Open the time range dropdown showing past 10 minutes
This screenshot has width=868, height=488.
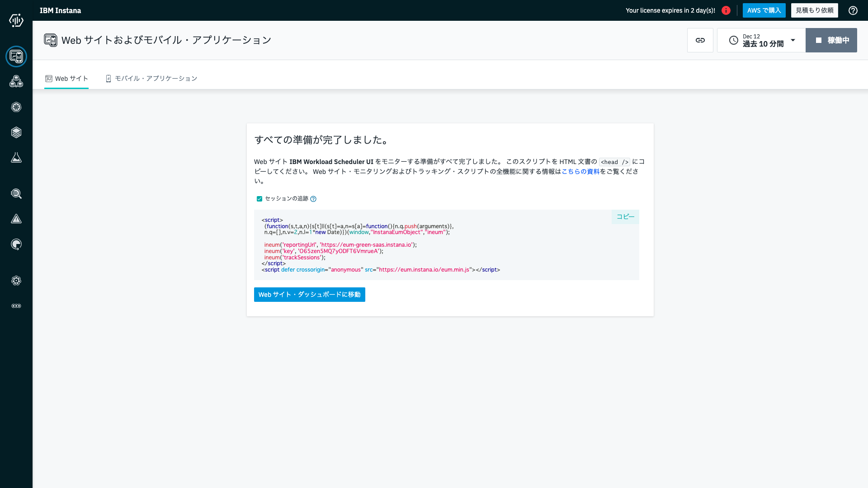(760, 40)
